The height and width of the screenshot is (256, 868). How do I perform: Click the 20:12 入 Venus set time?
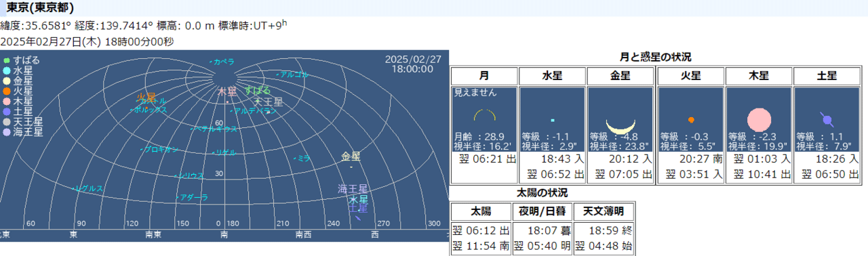point(632,159)
